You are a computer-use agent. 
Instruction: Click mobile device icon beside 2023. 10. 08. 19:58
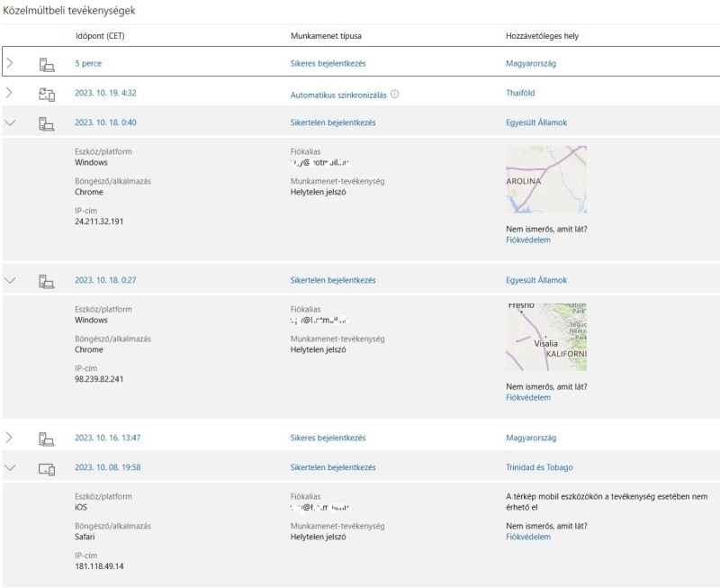(x=47, y=468)
